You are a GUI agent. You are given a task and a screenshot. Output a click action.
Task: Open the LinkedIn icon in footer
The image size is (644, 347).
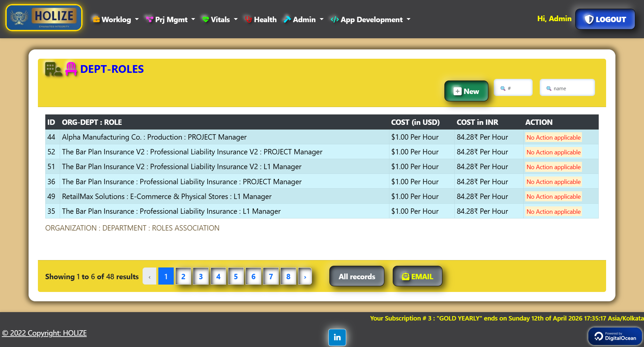point(337,337)
